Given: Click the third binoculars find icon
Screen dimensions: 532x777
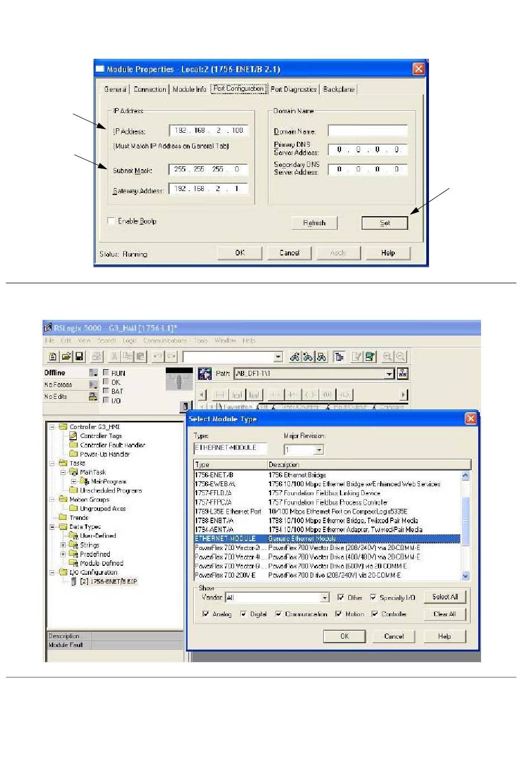Looking at the screenshot, I should [321, 357].
